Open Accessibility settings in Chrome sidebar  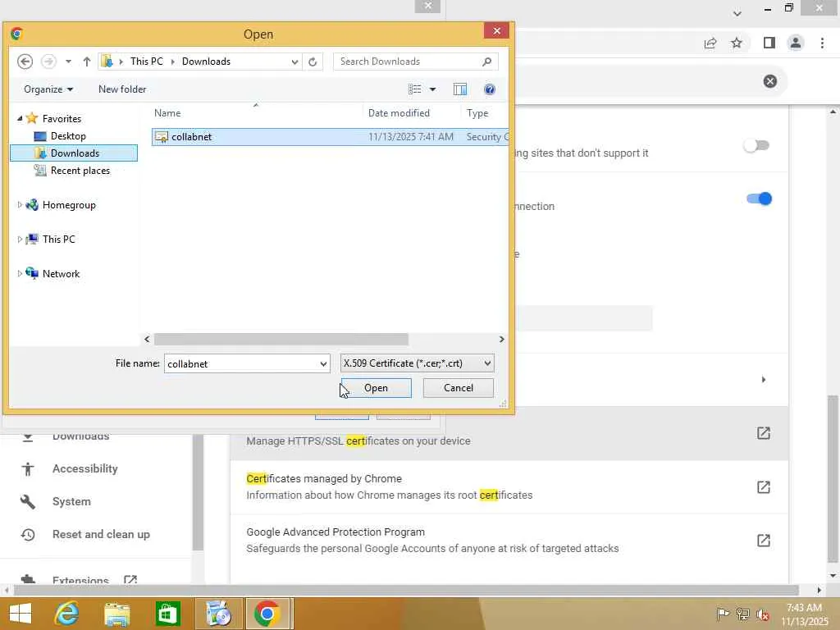click(x=84, y=468)
